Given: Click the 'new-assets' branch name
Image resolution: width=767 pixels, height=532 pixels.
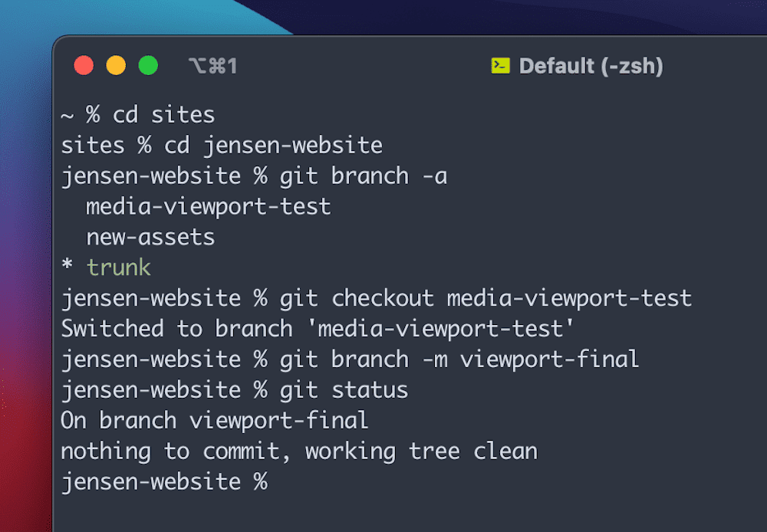Looking at the screenshot, I should (x=150, y=237).
